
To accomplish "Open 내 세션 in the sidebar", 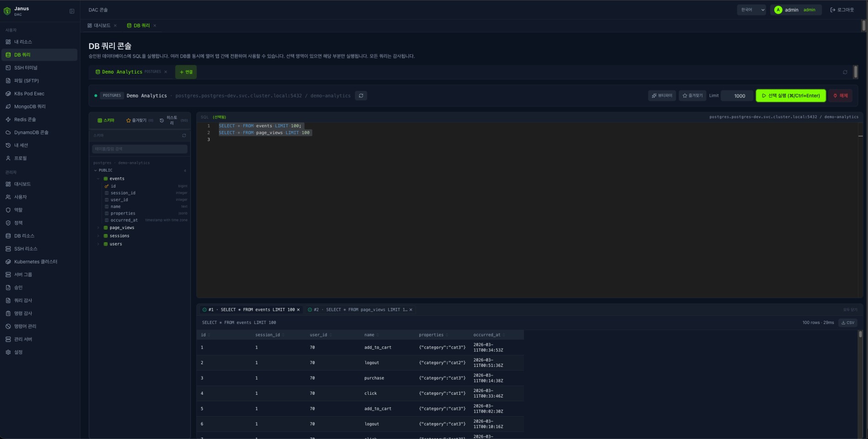I will [39, 145].
